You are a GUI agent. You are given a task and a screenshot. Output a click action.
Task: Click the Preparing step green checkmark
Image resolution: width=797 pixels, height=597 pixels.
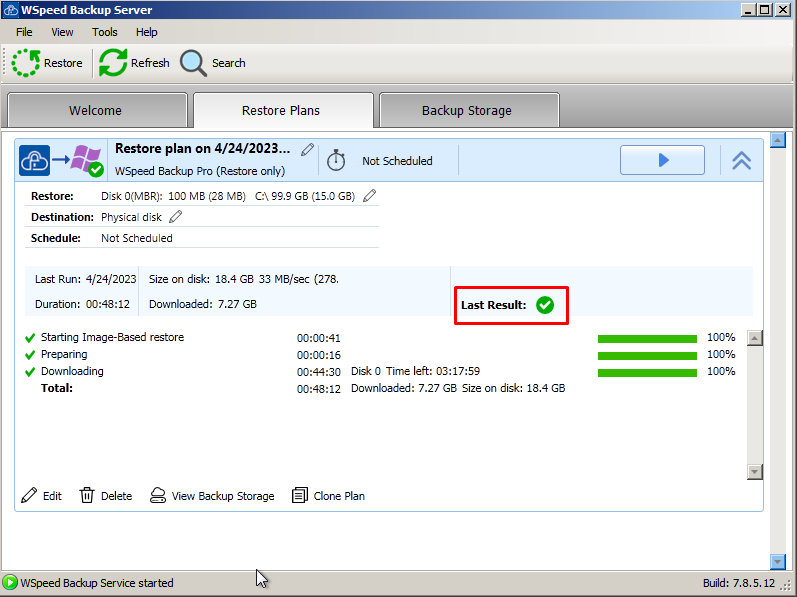(30, 355)
